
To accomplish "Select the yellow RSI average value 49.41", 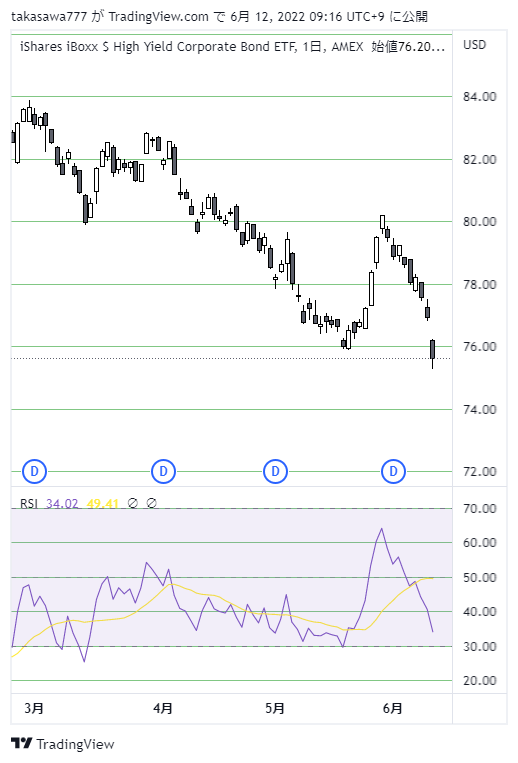I will click(x=103, y=503).
